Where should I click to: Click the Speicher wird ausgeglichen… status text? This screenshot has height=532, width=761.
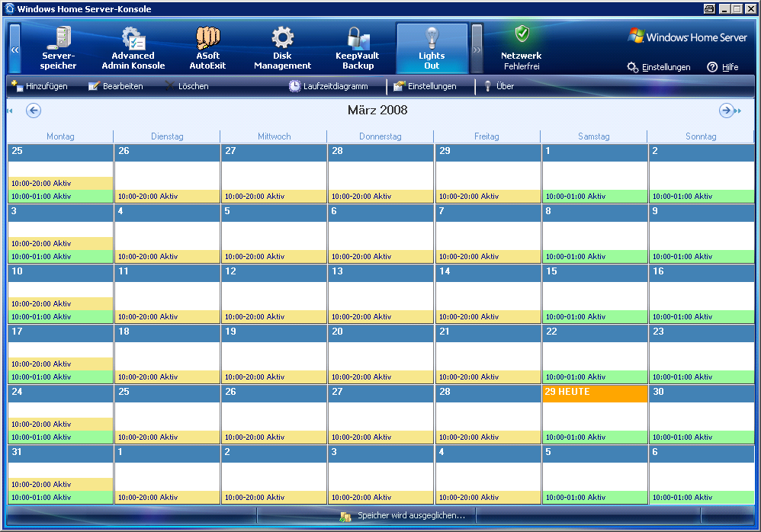tap(412, 515)
